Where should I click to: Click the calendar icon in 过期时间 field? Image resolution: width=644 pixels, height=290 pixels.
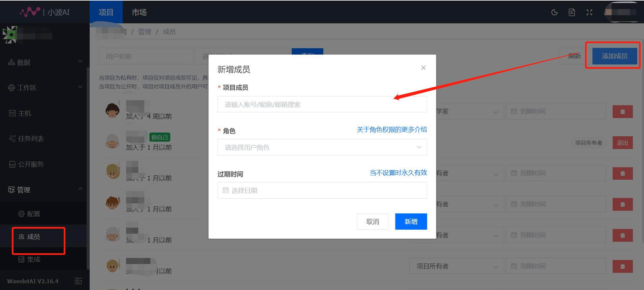click(226, 191)
